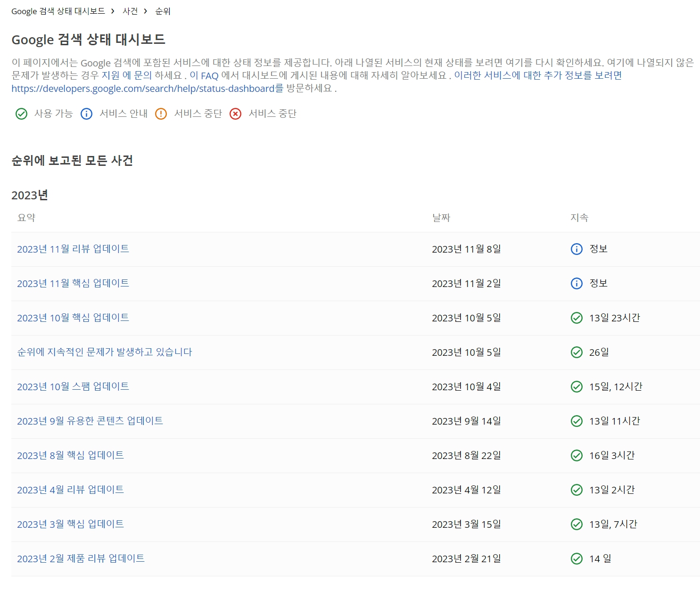
Task: Click the blue service information legend icon
Action: pyautogui.click(x=87, y=114)
